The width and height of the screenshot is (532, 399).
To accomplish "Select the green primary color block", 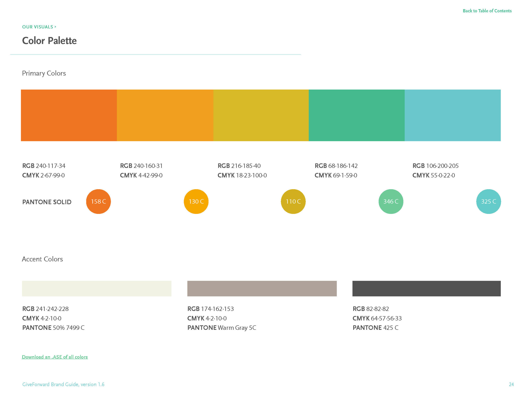I will 357,115.
